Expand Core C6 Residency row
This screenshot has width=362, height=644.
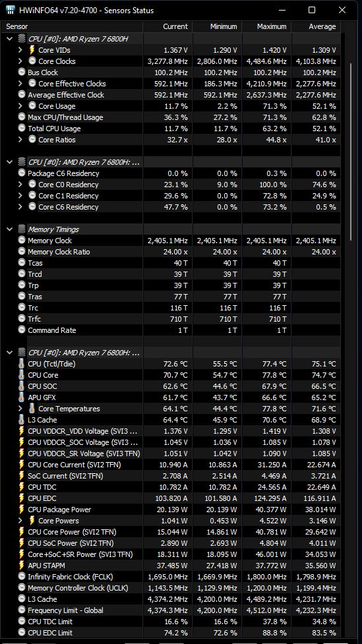(x=20, y=207)
